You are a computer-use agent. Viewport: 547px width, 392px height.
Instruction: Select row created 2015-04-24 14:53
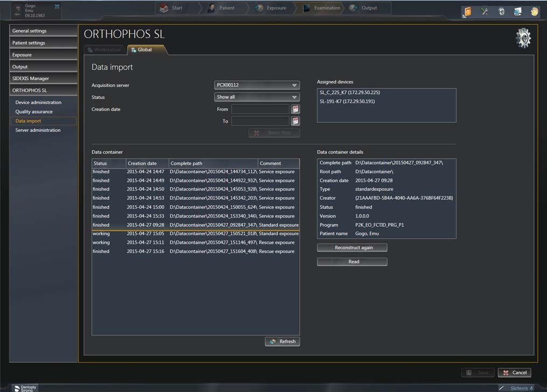tap(195, 198)
